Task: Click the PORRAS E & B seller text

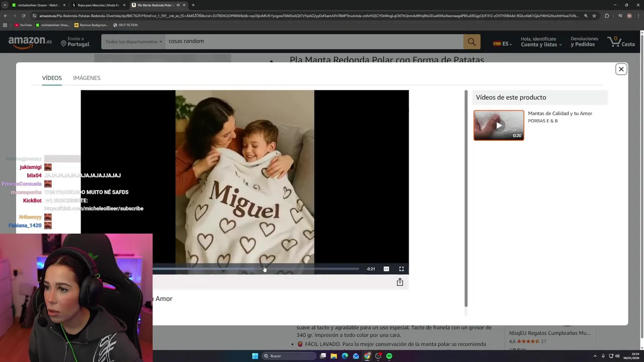Action: click(542, 121)
